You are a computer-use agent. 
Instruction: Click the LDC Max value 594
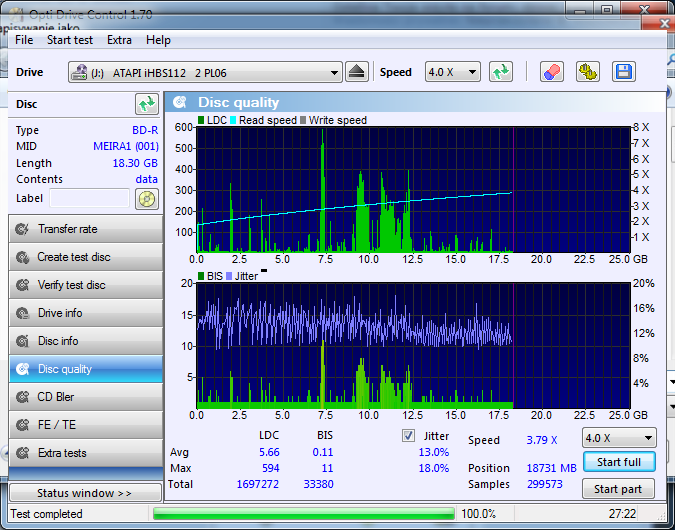pos(271,468)
